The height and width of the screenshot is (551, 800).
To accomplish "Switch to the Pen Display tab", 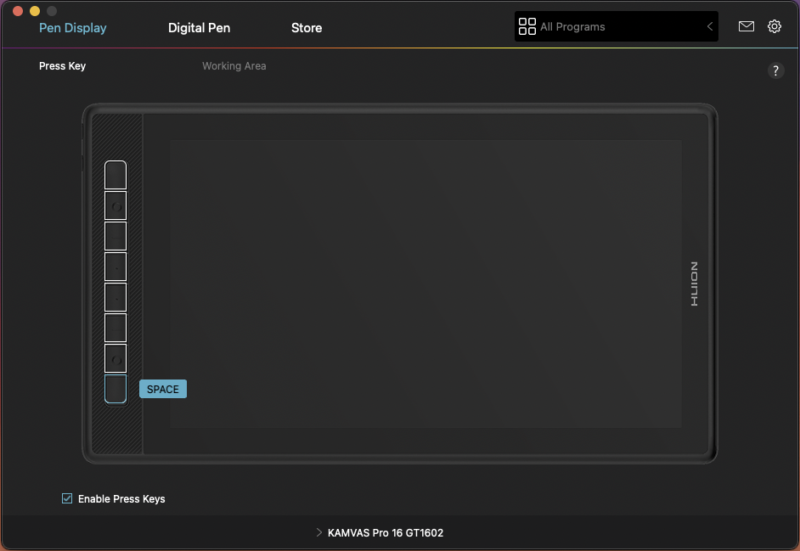I will (x=73, y=28).
